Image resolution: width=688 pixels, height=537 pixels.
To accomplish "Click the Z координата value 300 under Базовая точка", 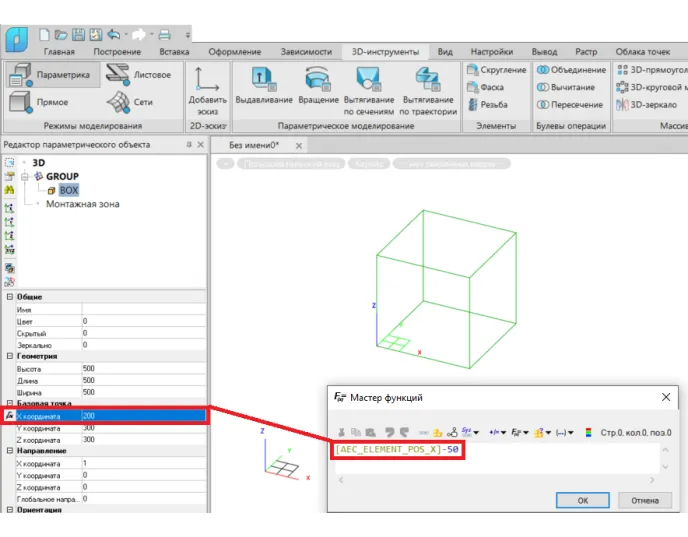I will 143,440.
